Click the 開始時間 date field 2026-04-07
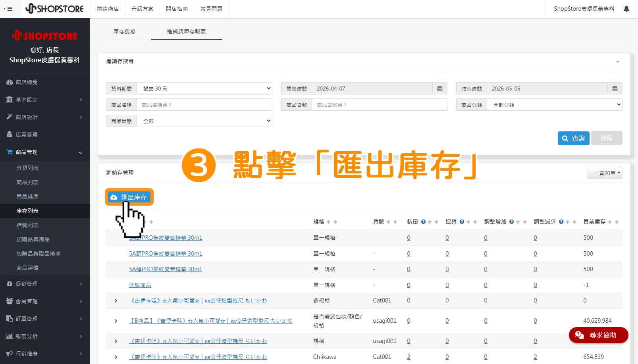 pyautogui.click(x=372, y=89)
